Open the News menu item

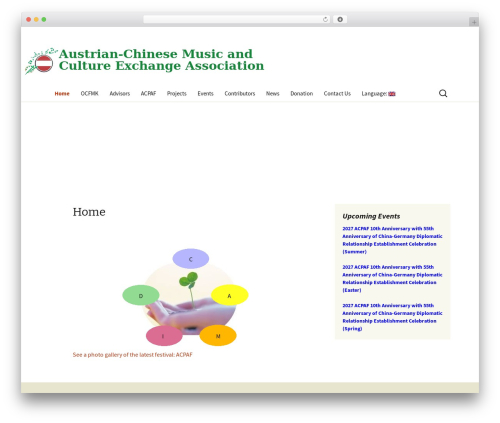pos(273,94)
